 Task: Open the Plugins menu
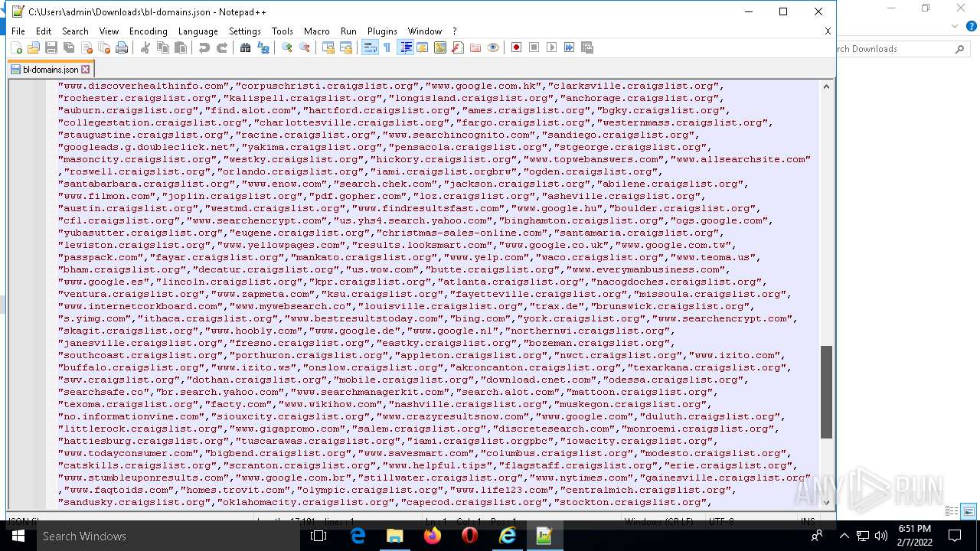[382, 31]
